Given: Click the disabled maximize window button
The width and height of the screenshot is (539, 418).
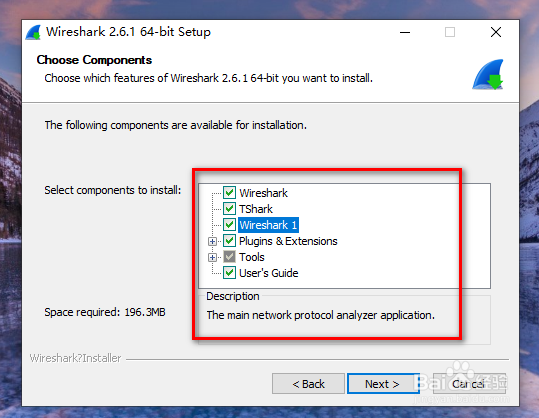Looking at the screenshot, I should (x=450, y=32).
